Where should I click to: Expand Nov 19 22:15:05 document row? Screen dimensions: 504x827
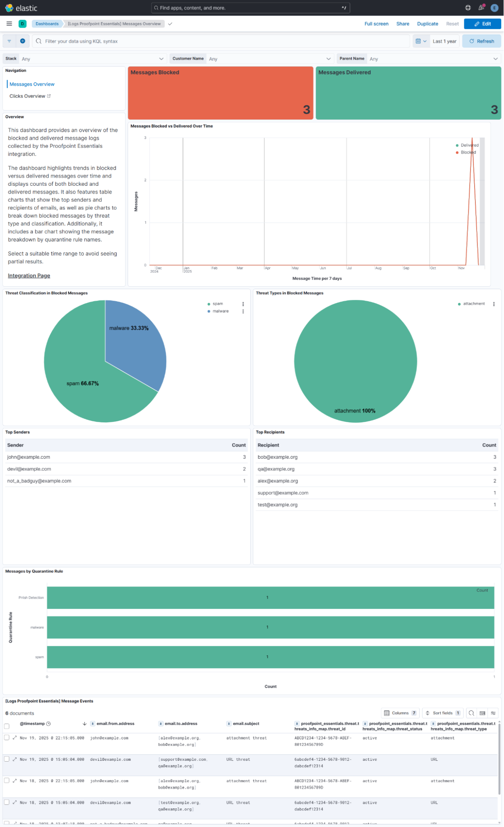(x=14, y=738)
